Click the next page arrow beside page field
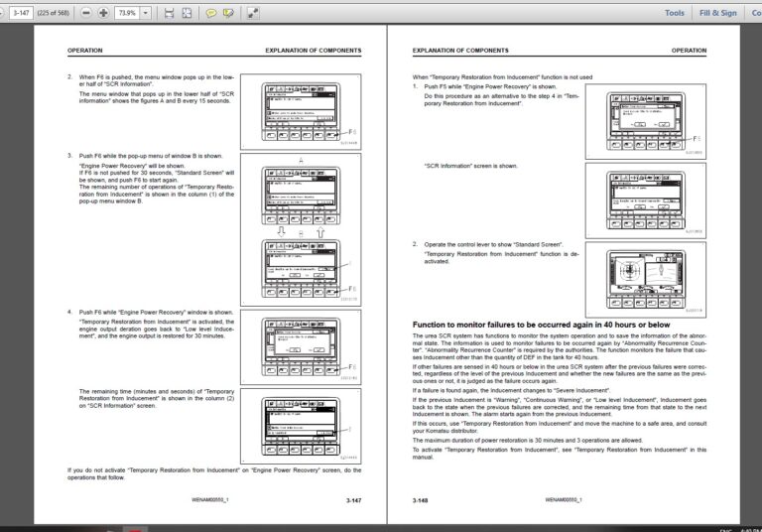762x532 pixels. (x=2, y=13)
